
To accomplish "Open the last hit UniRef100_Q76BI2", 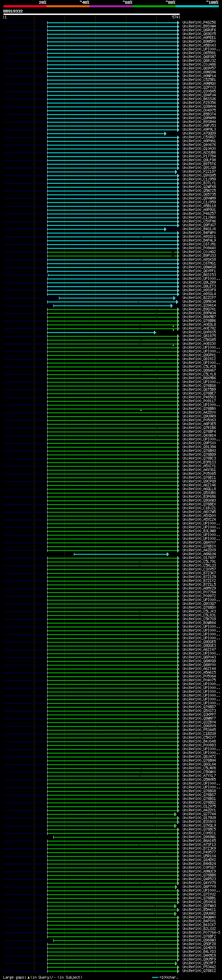I will click(199, 971).
